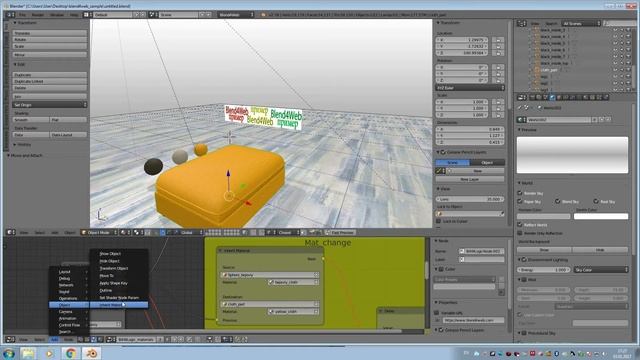Click the grease pencil brush icon beside the New button
This screenshot has width=640, height=360.
[439, 171]
